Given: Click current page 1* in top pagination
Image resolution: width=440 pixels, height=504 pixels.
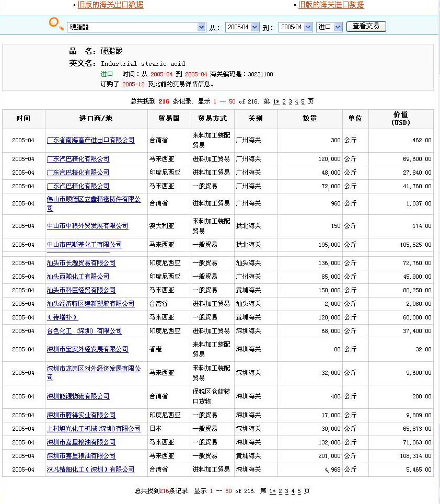Looking at the screenshot, I should 276,101.
